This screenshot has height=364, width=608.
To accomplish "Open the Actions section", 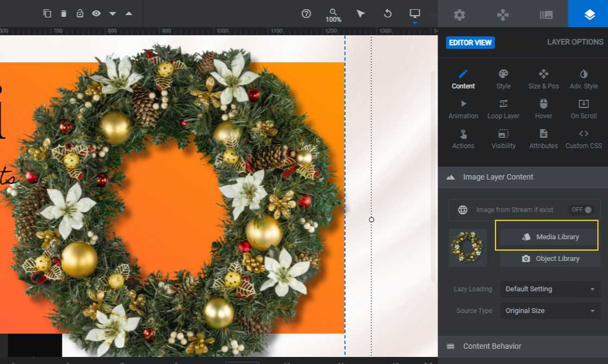I will [x=463, y=139].
